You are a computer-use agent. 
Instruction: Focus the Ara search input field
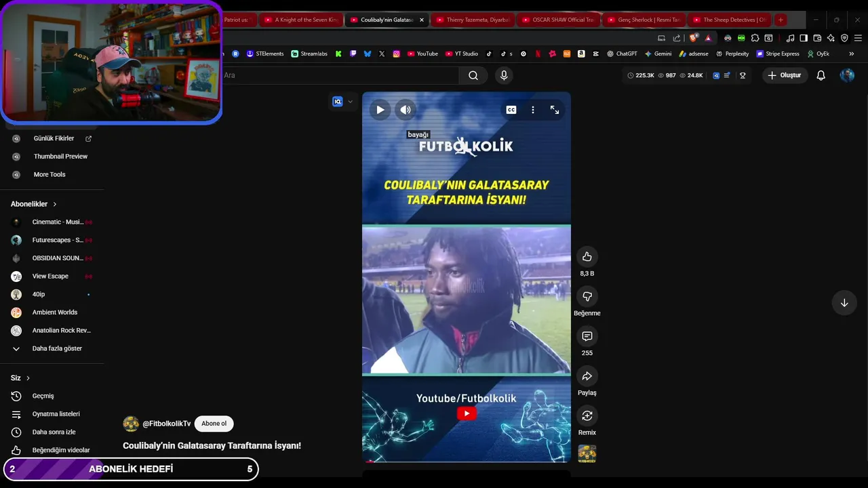[x=339, y=75]
